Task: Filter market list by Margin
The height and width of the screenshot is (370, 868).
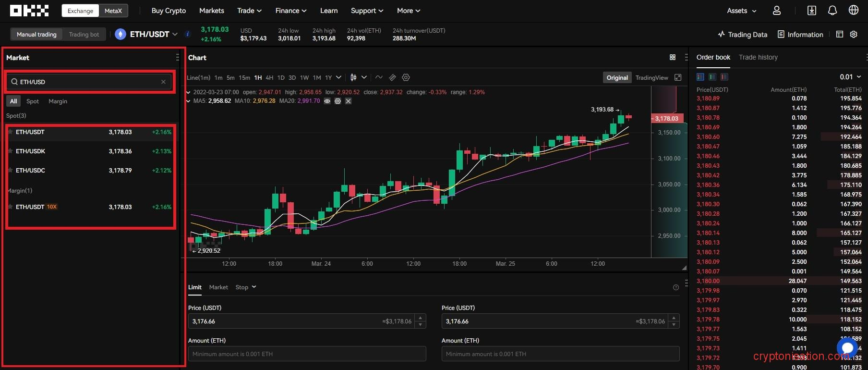Action: pos(58,101)
